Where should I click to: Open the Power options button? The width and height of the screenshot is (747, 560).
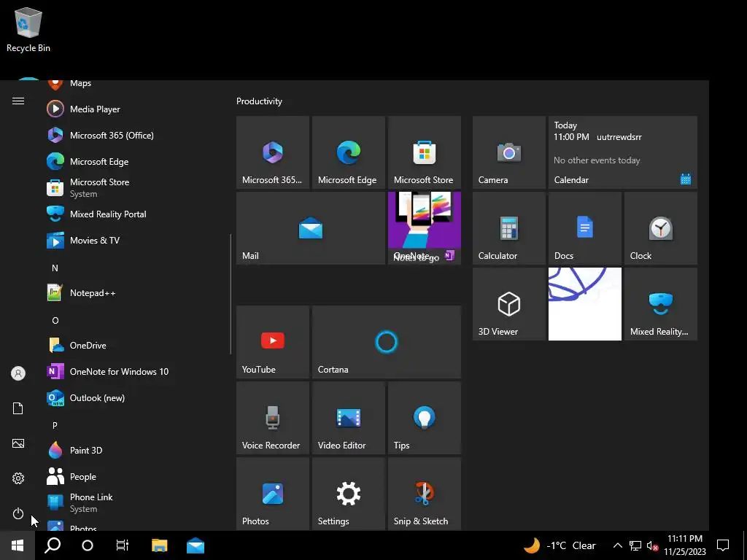click(x=18, y=513)
